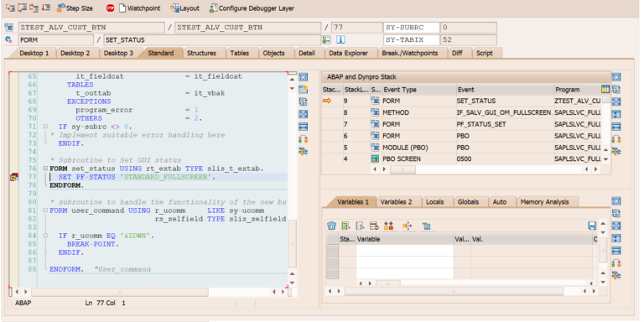Click the Full Screen icon beside stack panel

(x=616, y=101)
